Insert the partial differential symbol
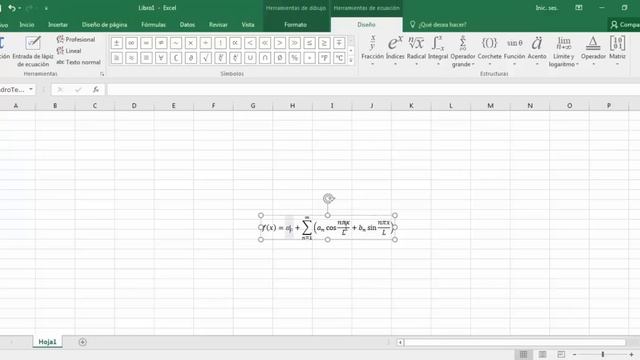 tap(191, 58)
